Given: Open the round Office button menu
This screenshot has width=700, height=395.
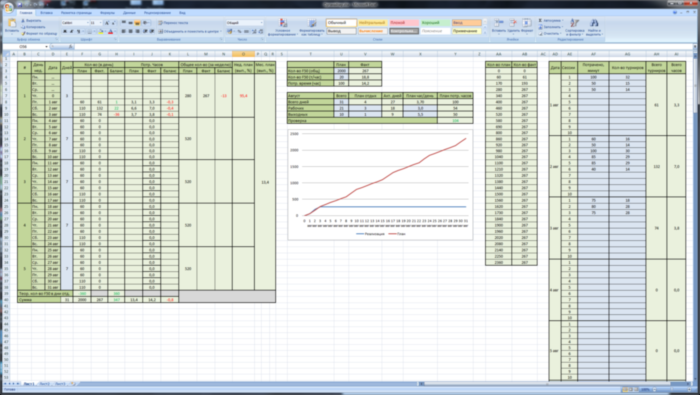Looking at the screenshot, I should (8, 8).
